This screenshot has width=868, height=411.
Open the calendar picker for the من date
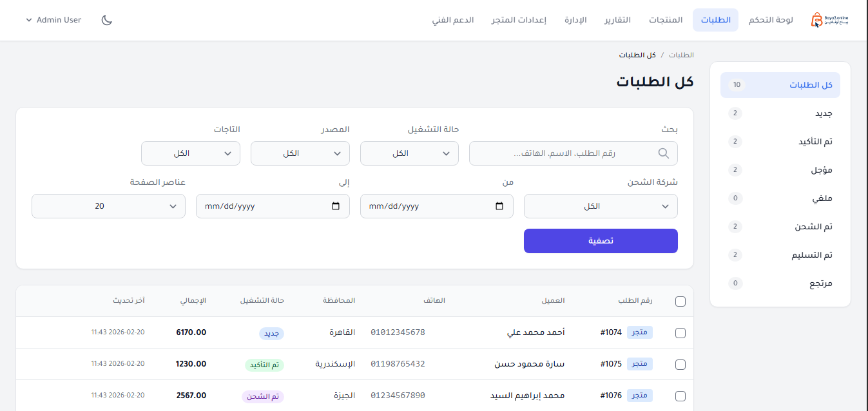(x=499, y=206)
